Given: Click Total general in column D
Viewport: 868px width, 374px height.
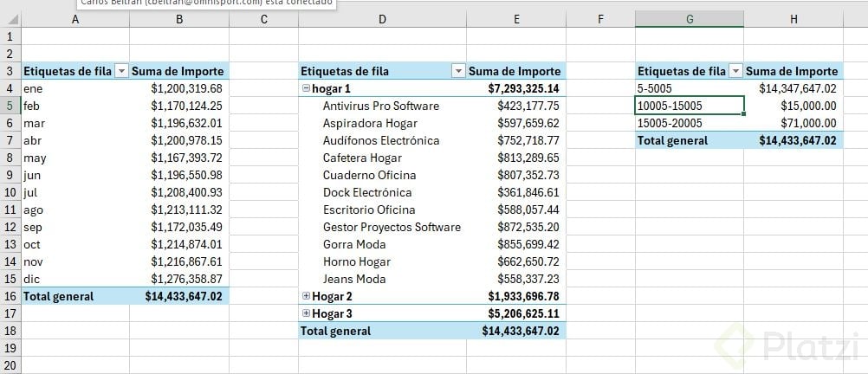Looking at the screenshot, I should [335, 331].
